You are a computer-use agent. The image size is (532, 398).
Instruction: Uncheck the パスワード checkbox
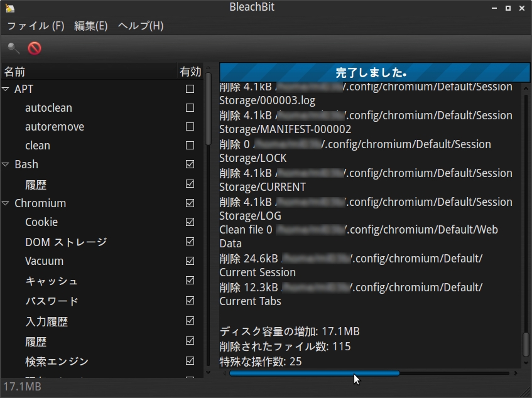(190, 300)
